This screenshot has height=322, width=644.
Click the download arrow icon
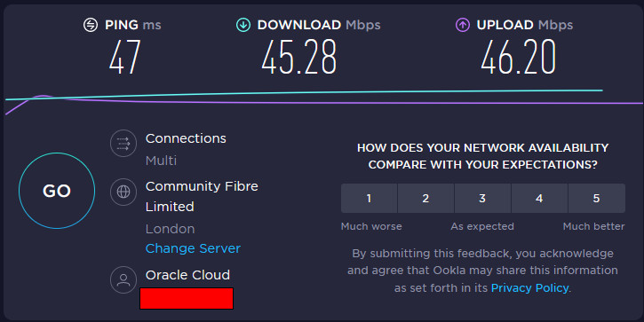pos(243,25)
